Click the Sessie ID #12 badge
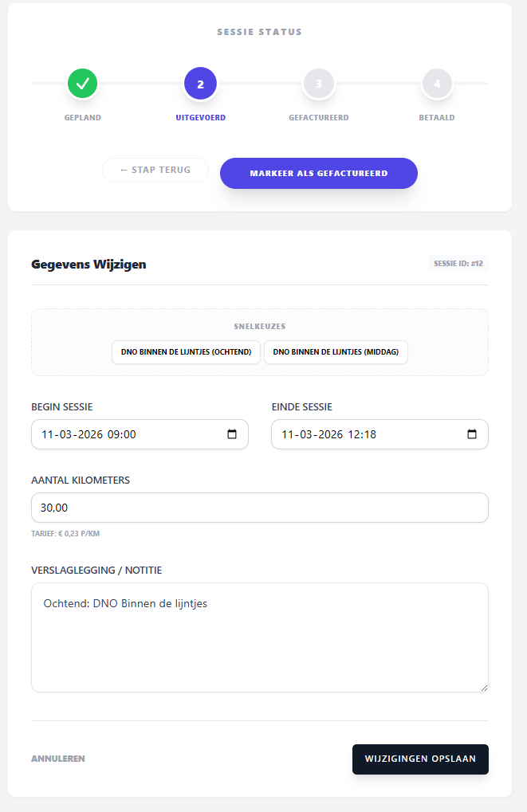527x812 pixels. [x=458, y=264]
